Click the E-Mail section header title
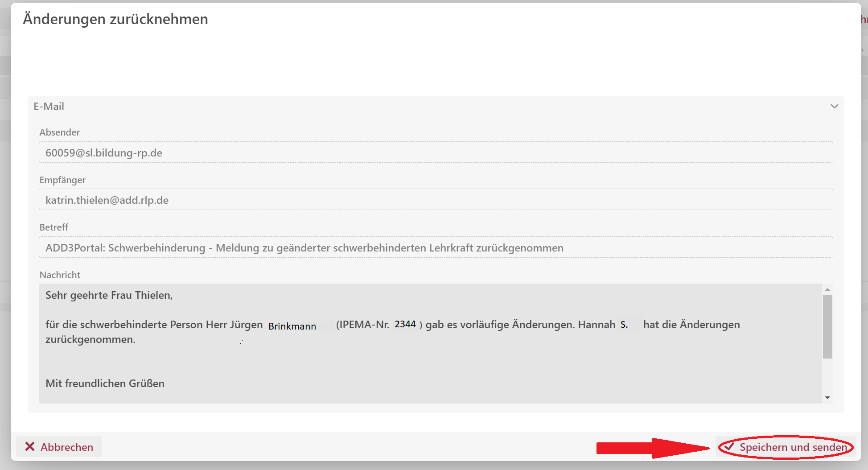Viewport: 868px width, 470px height. 49,107
